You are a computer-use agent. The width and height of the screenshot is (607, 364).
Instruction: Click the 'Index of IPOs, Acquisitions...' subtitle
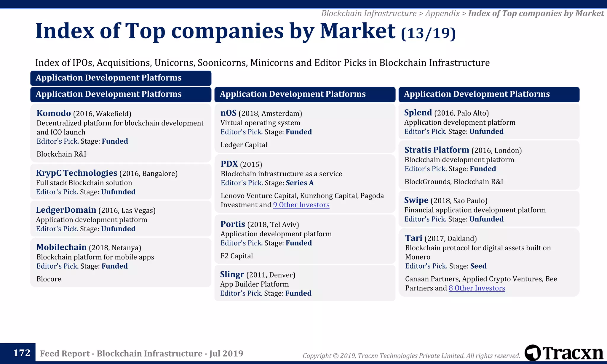tap(262, 62)
